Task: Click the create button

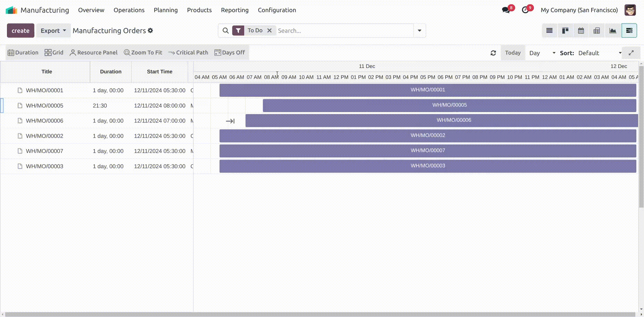Action: pos(20,31)
